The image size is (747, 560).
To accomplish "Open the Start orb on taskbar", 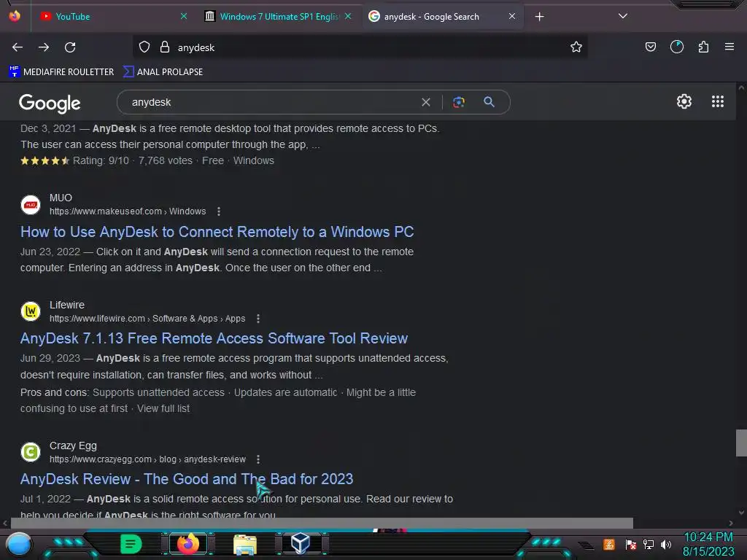I will [x=19, y=544].
